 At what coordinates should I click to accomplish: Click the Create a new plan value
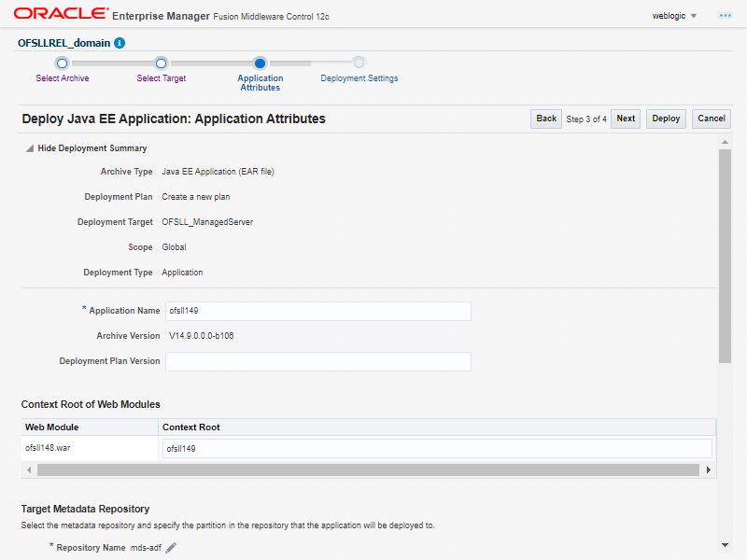click(196, 197)
